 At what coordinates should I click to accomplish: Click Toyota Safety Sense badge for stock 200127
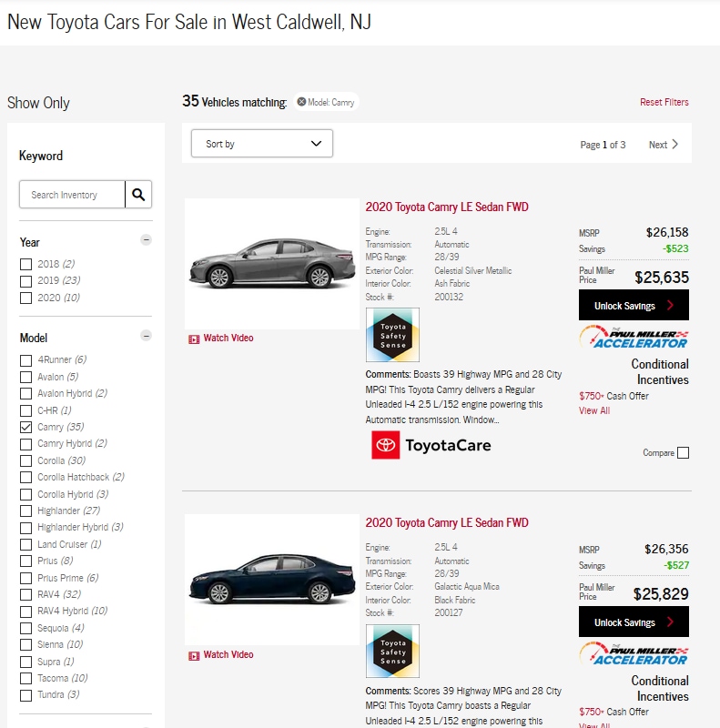(x=392, y=651)
